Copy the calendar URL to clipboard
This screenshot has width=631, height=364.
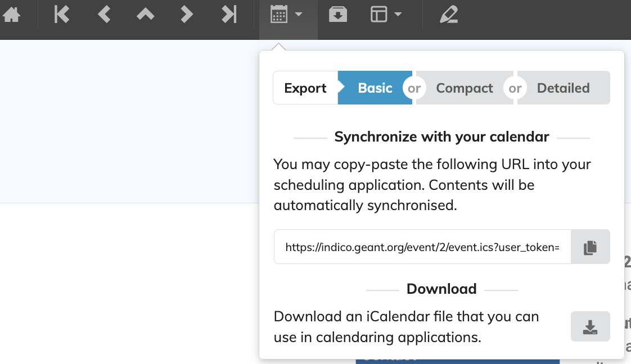tap(590, 247)
